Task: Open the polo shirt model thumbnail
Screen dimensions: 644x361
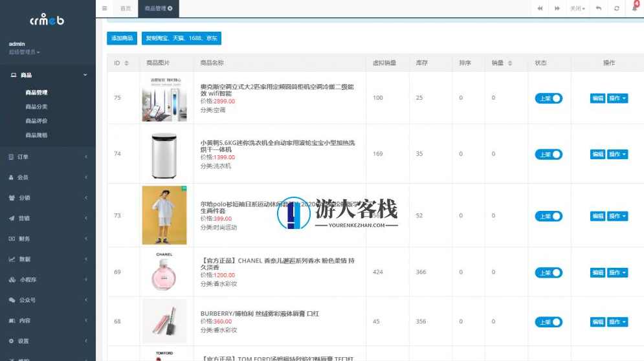Action: click(164, 215)
